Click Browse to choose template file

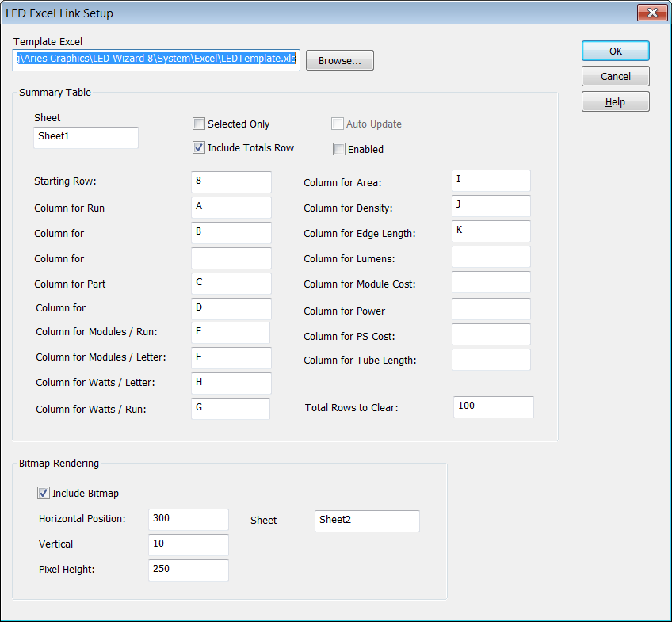coord(339,60)
